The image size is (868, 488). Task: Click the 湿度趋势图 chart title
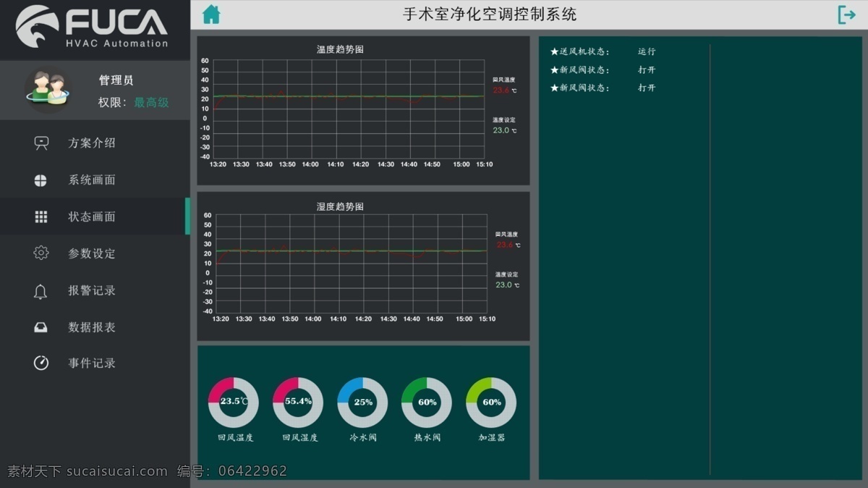click(x=340, y=206)
